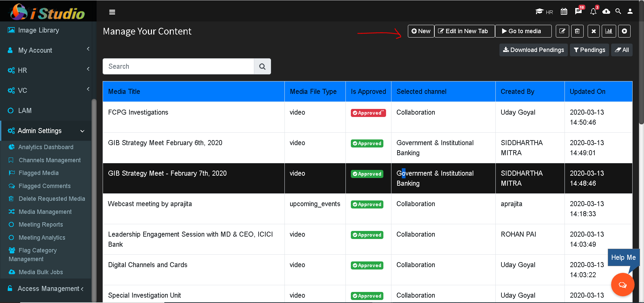Sort by Updated On column header
The image size is (644, 303).
pyautogui.click(x=598, y=92)
